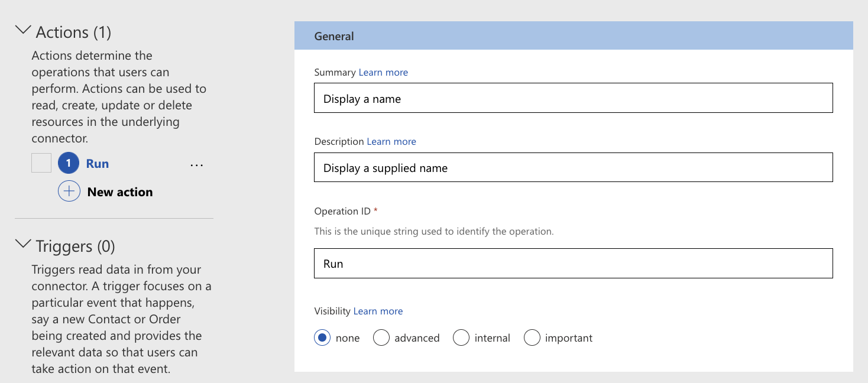
Task: Click into the Summary text field
Action: pyautogui.click(x=573, y=98)
